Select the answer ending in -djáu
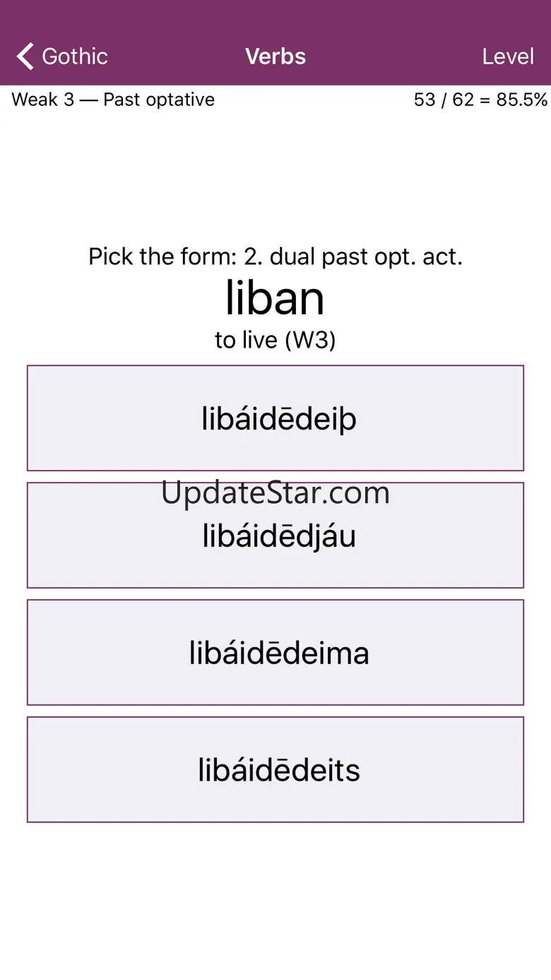Image resolution: width=551 pixels, height=980 pixels. click(275, 536)
